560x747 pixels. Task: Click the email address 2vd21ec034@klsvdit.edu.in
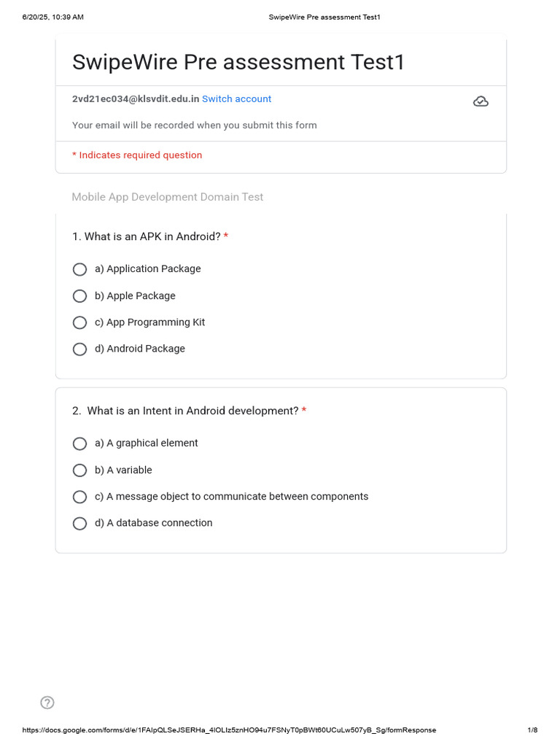click(136, 99)
